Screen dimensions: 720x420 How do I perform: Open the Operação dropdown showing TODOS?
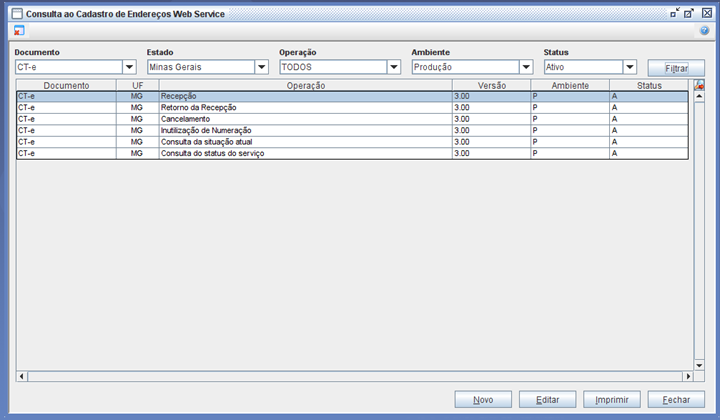click(x=394, y=67)
